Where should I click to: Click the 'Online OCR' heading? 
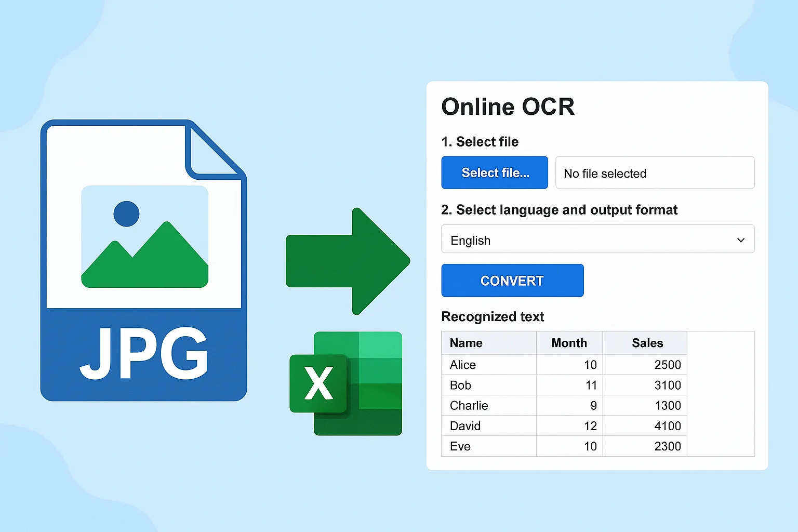(508, 107)
